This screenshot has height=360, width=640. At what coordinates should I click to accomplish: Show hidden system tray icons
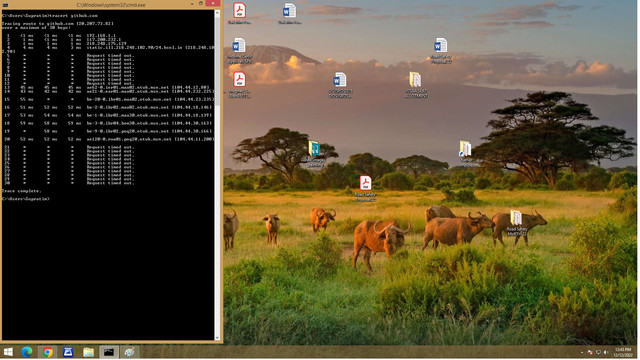pyautogui.click(x=582, y=352)
